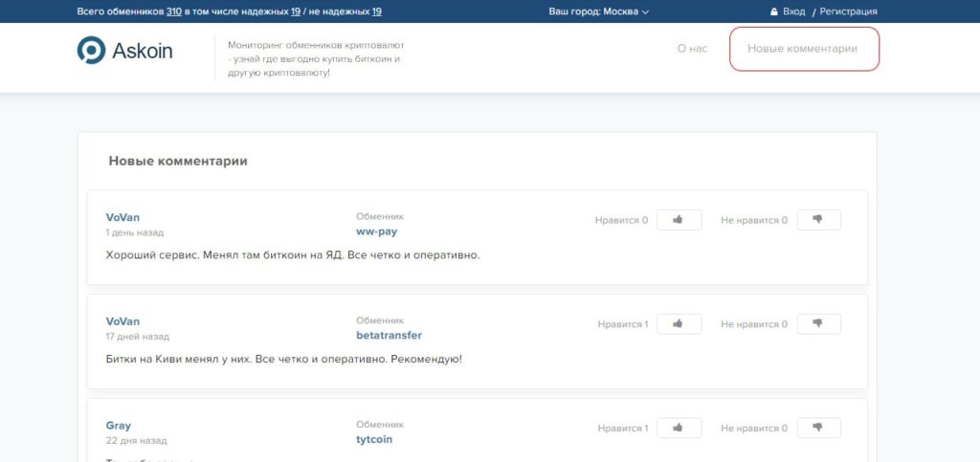Open the Регистрация sign-up link
The image size is (980, 462).
[848, 11]
